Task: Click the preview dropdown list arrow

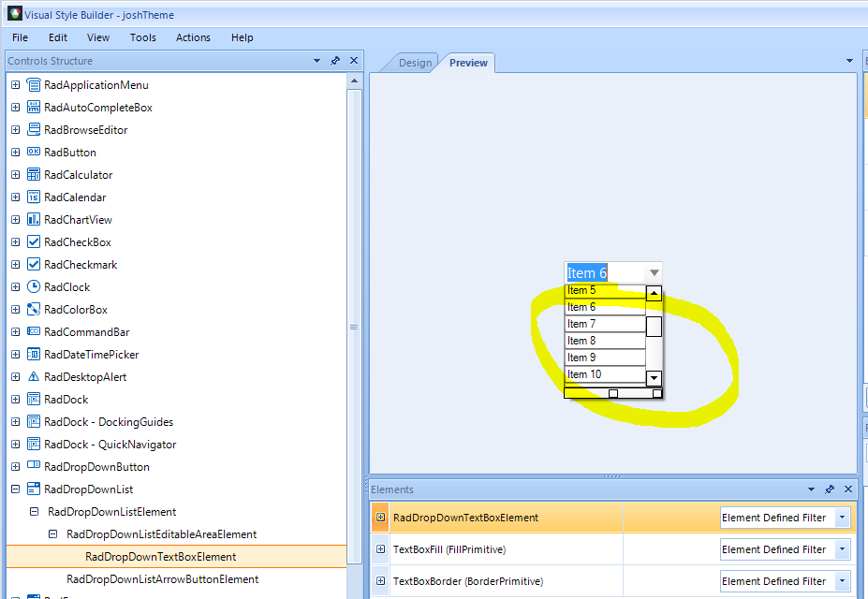Action: 654,272
